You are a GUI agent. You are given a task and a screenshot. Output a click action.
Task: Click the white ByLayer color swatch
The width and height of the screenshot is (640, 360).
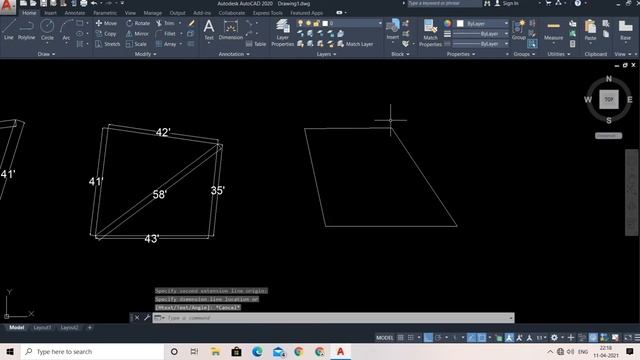point(460,23)
